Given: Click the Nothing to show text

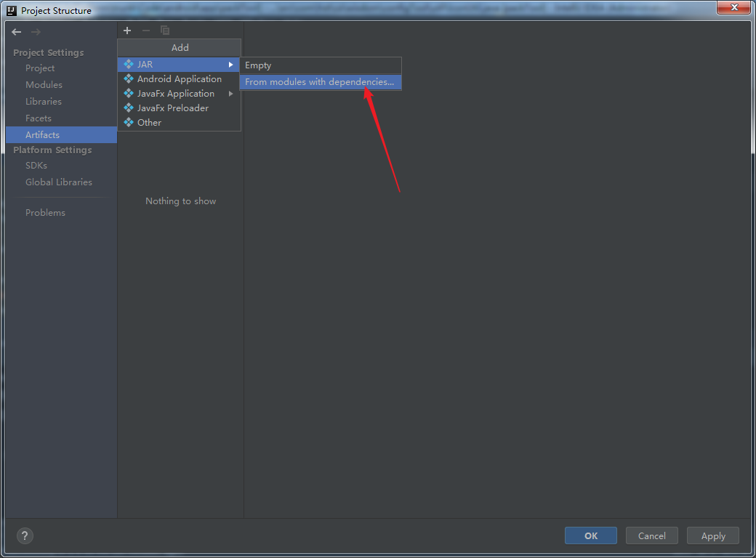Looking at the screenshot, I should click(180, 201).
